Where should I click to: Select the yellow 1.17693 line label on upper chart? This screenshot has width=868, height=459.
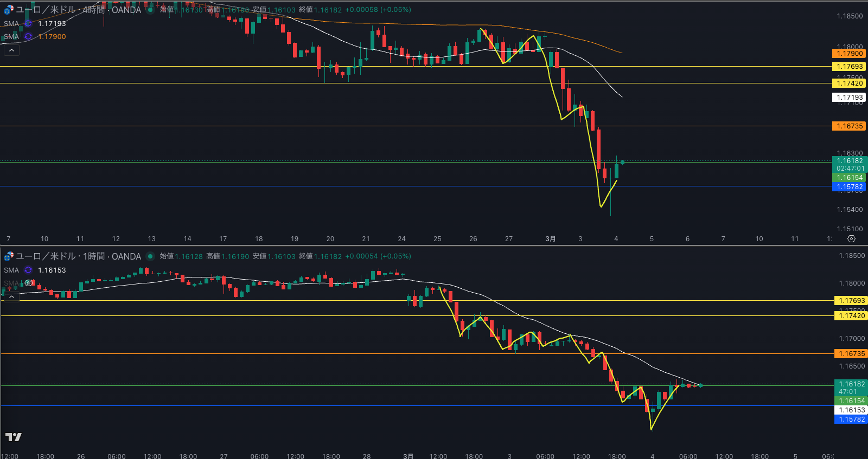click(849, 67)
